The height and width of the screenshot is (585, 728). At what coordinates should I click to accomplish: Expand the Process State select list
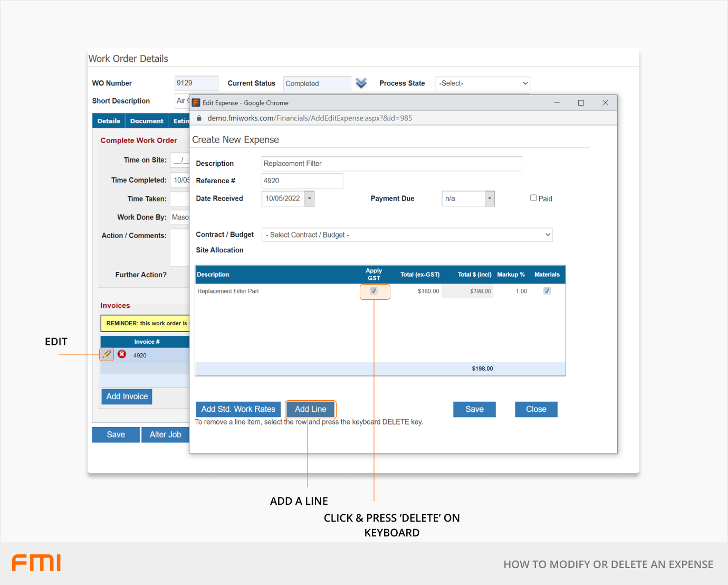(482, 83)
